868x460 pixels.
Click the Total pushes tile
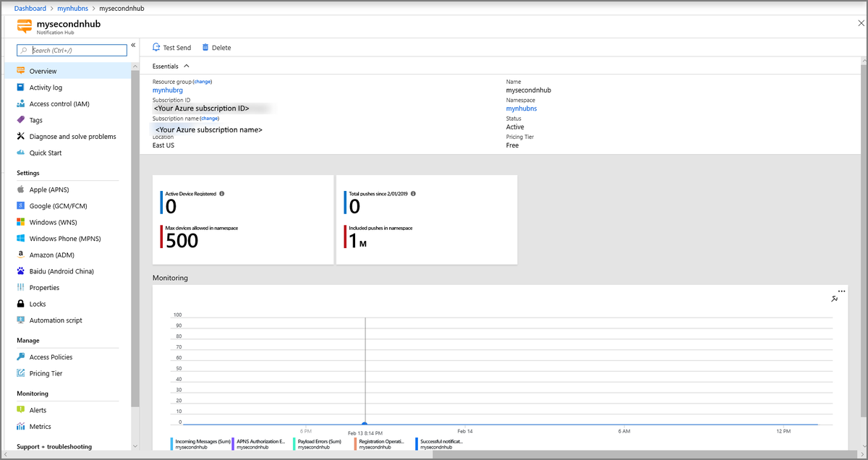(x=427, y=219)
